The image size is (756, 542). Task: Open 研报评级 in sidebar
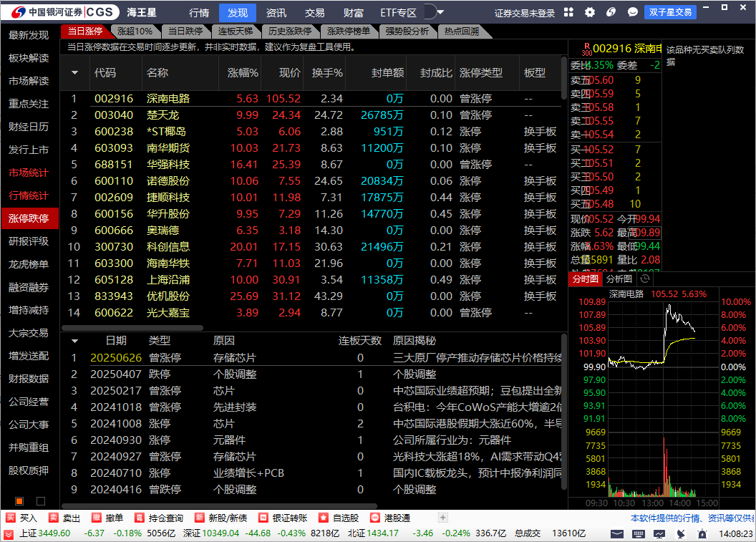[x=29, y=241]
